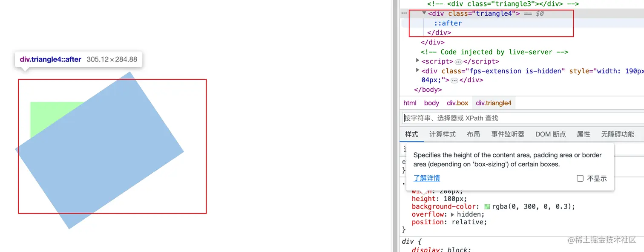
Task: Select body in the breadcrumb bar
Action: click(431, 103)
